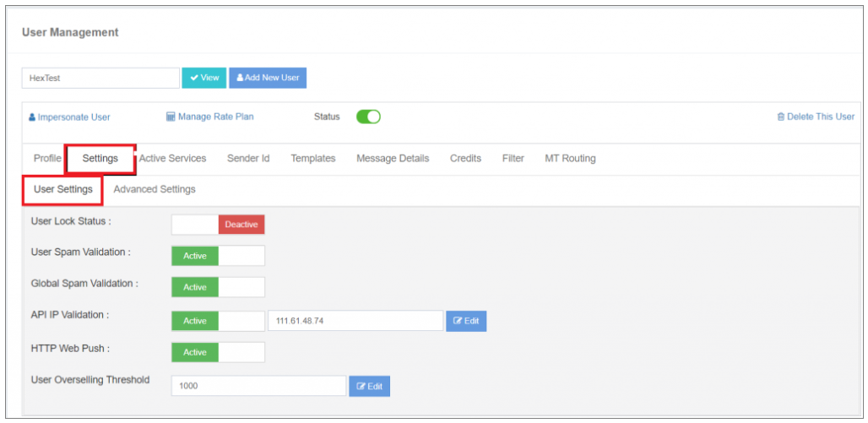
Task: Click Delete This User link
Action: (815, 117)
